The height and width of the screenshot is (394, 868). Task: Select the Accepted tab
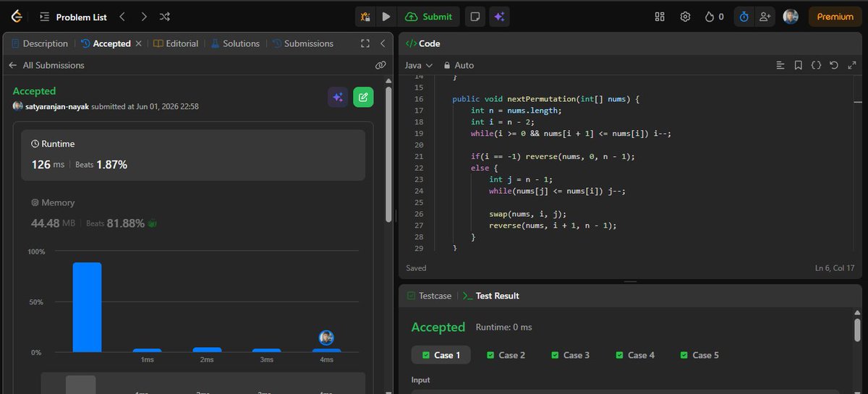106,43
